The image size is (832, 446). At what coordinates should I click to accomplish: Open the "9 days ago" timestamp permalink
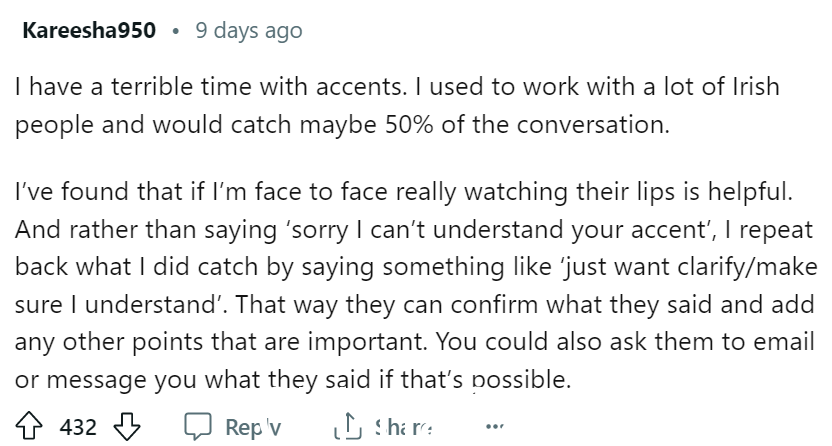[249, 31]
